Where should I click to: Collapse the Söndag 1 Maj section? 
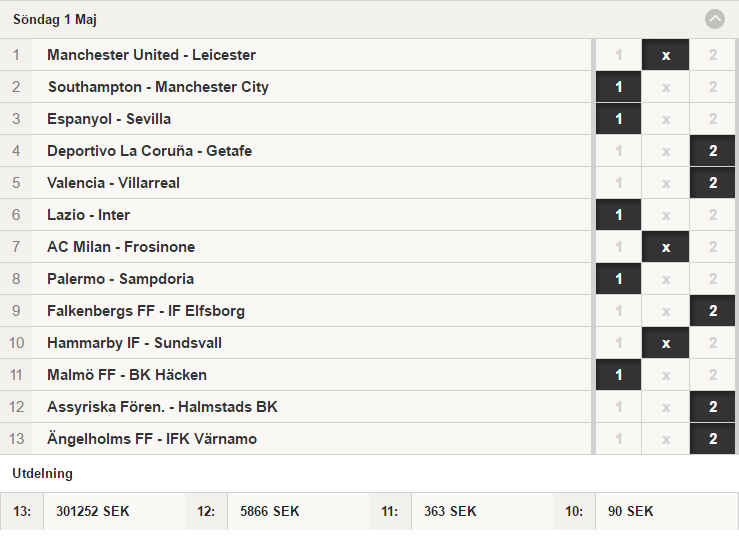pyautogui.click(x=714, y=19)
